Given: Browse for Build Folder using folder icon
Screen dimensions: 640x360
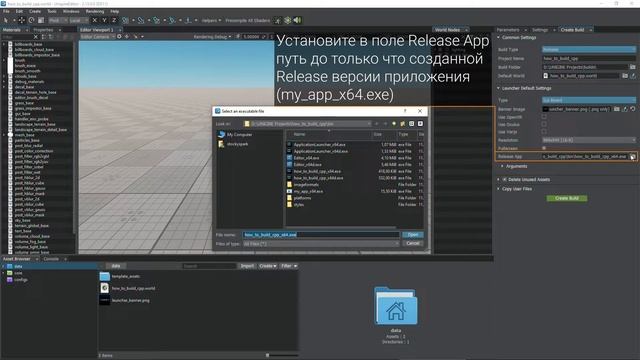Looking at the screenshot, I should [x=633, y=67].
